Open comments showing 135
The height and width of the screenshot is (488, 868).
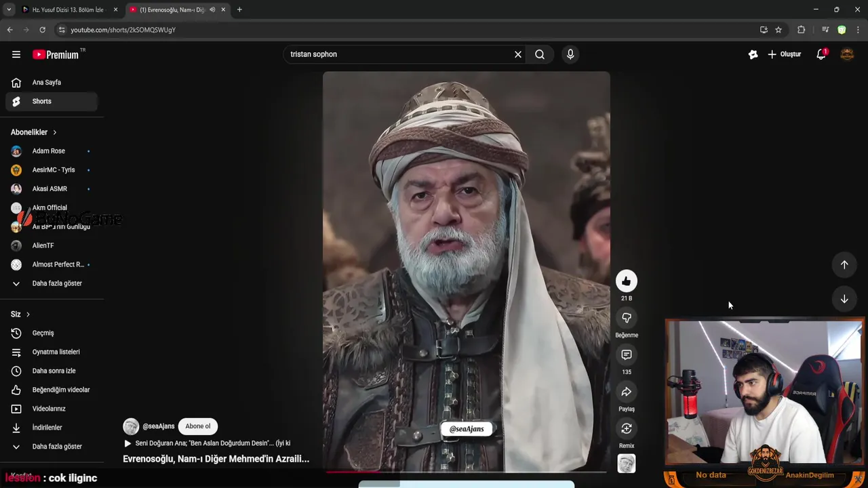(x=627, y=355)
